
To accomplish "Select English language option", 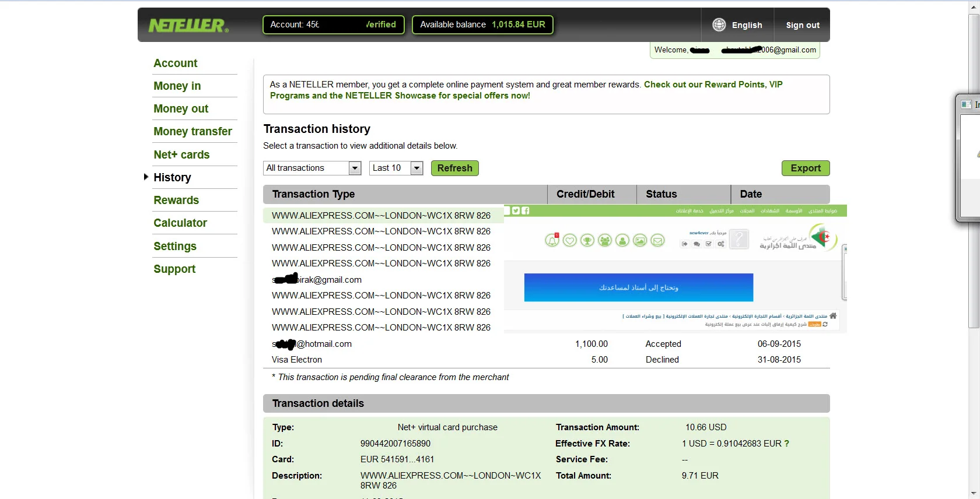I will 747,25.
